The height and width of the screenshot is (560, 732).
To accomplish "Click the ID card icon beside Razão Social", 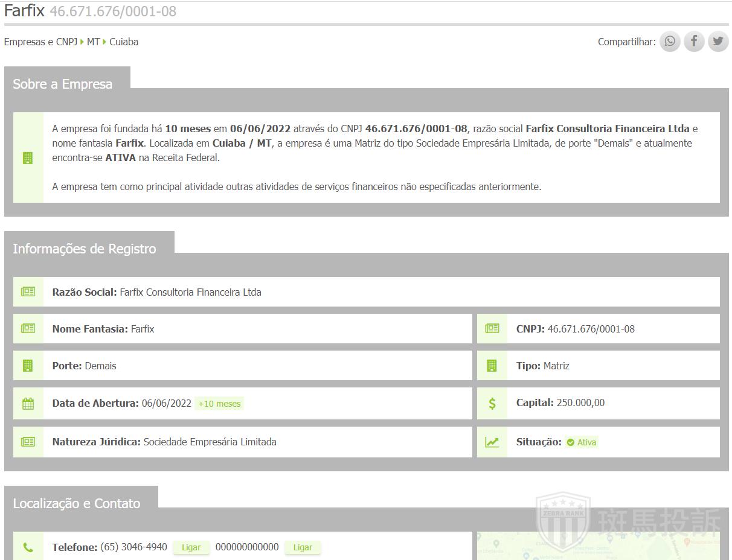I will pyautogui.click(x=28, y=292).
